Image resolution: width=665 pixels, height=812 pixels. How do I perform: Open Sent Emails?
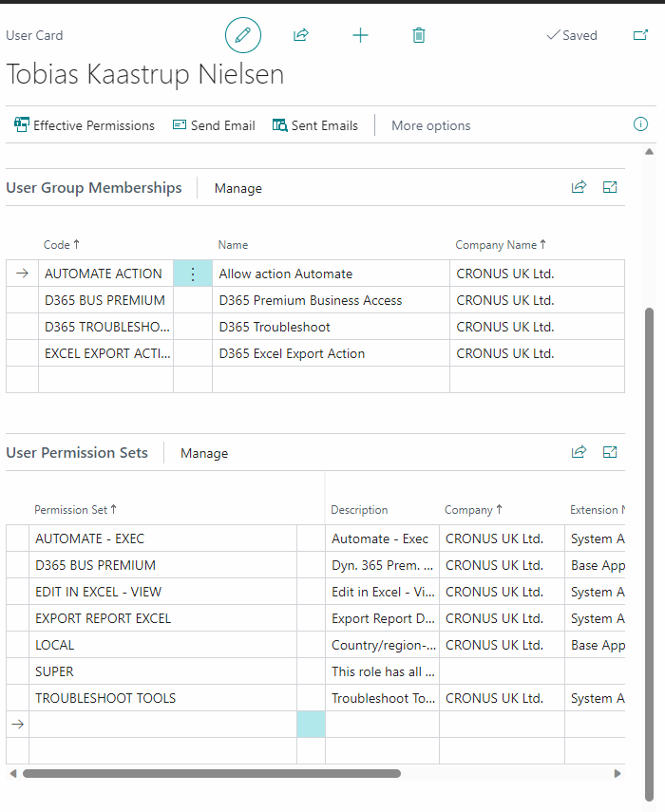point(315,125)
